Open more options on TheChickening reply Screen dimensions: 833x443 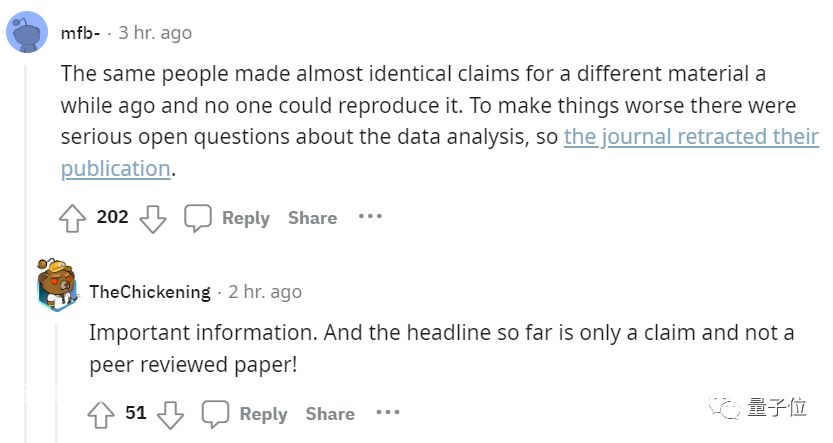click(388, 412)
